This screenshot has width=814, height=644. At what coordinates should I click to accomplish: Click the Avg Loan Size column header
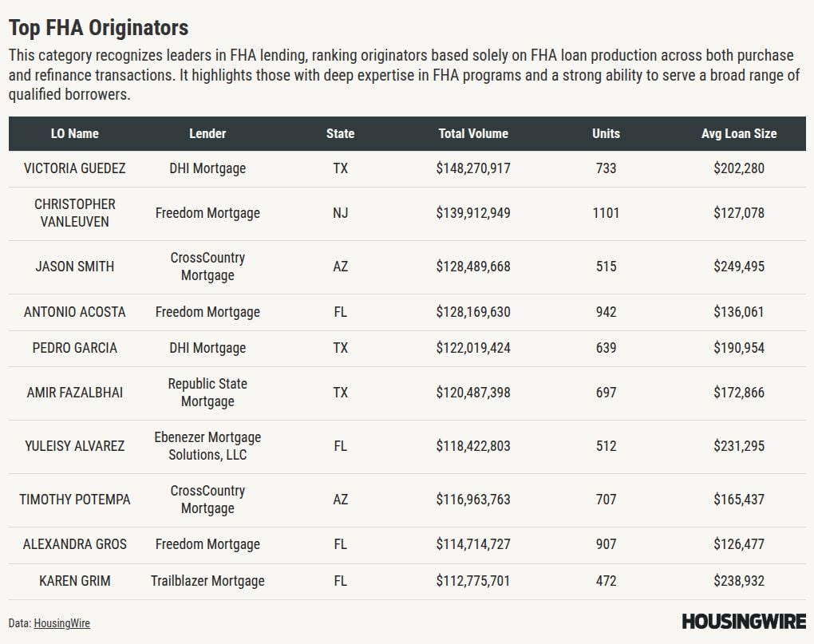coord(738,133)
